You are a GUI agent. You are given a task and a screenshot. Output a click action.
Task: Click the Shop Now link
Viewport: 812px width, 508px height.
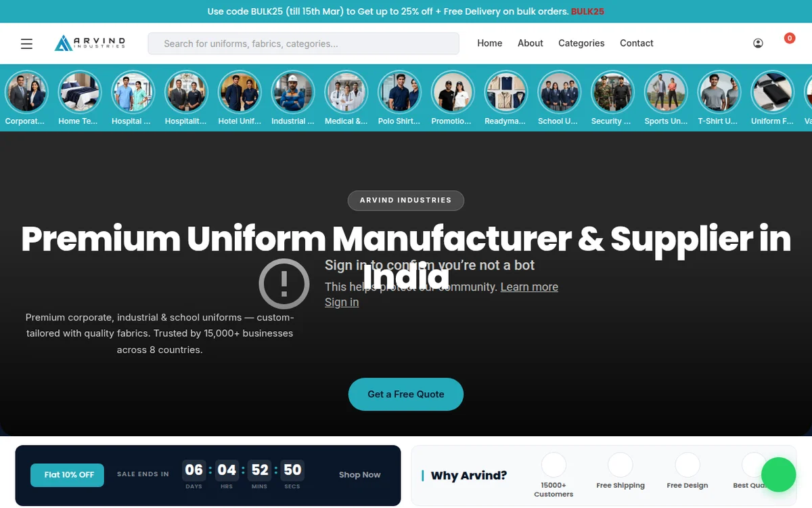360,475
